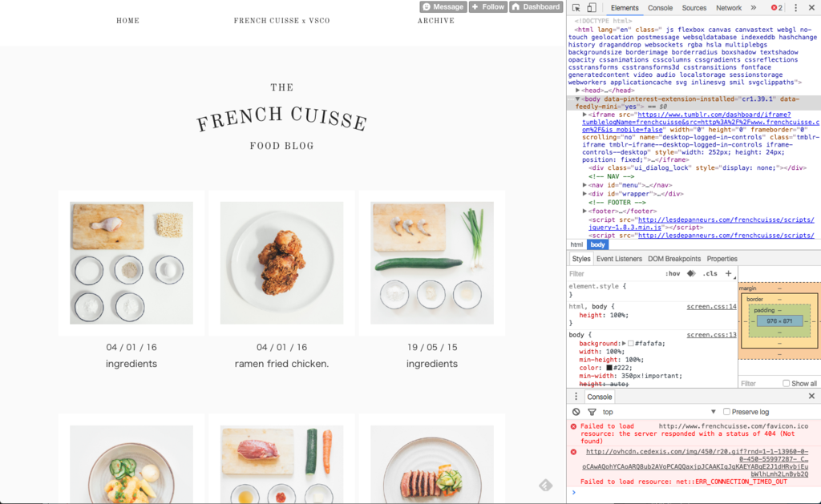Open DevTools customize three-dot menu
The height and width of the screenshot is (504, 821).
pos(795,8)
